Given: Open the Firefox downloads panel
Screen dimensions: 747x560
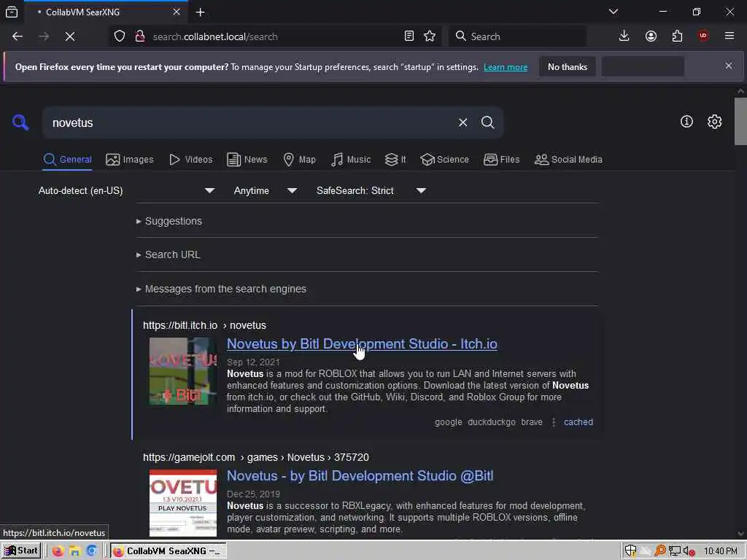Looking at the screenshot, I should (624, 36).
